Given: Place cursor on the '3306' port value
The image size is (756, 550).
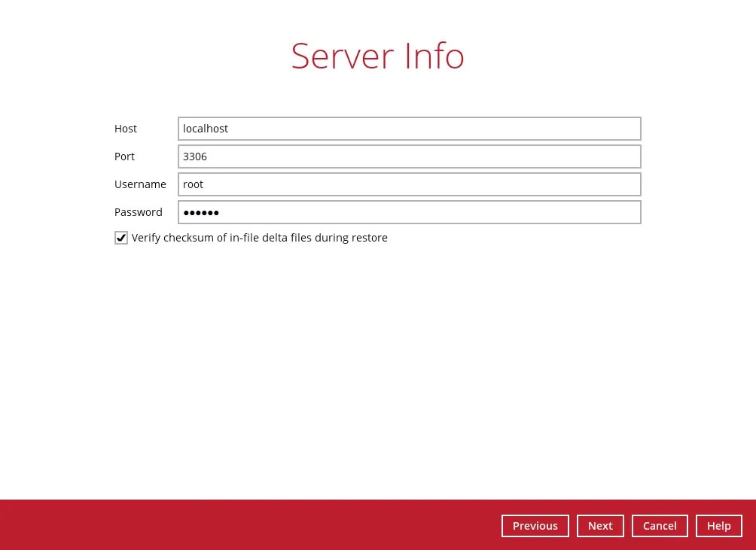Looking at the screenshot, I should tap(195, 156).
